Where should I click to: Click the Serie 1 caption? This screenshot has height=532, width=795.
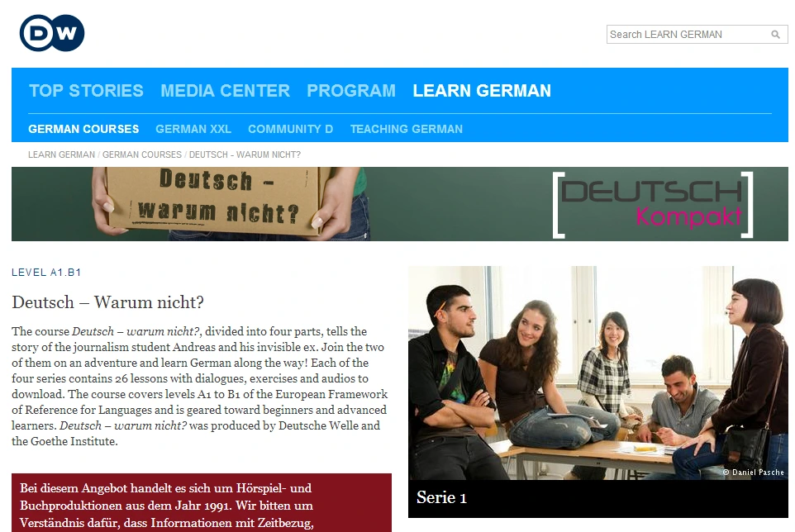(441, 498)
